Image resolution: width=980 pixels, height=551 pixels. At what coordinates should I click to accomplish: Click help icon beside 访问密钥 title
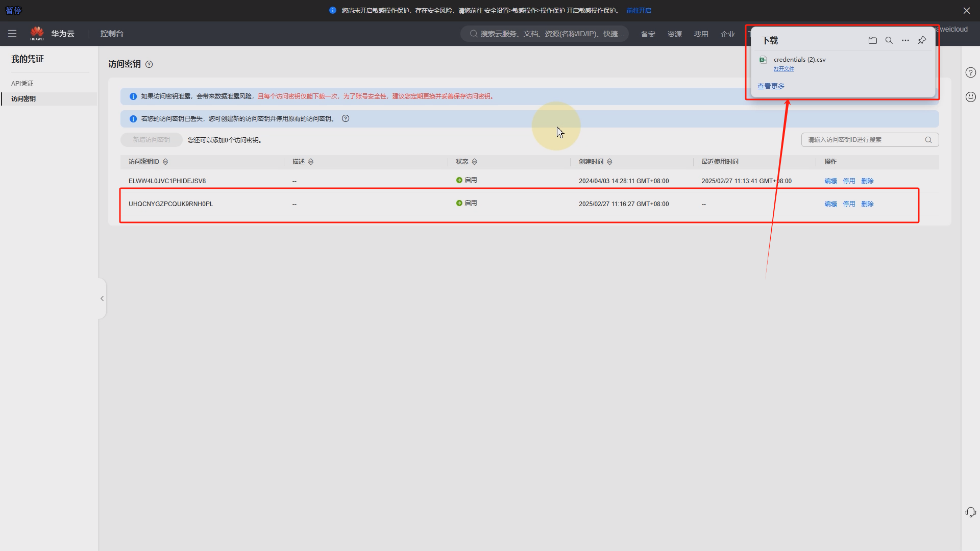coord(149,64)
